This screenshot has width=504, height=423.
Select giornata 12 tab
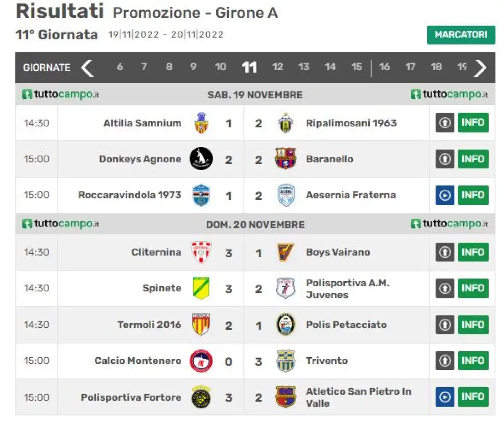click(x=278, y=67)
